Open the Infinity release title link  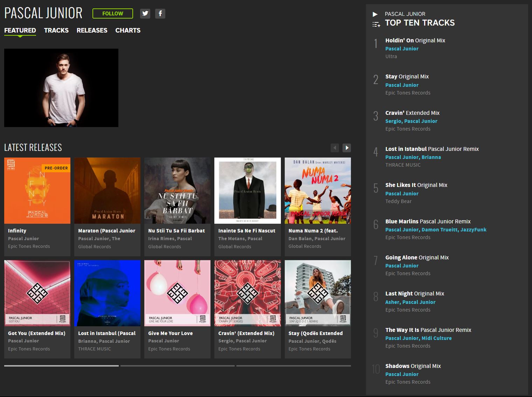(x=17, y=231)
